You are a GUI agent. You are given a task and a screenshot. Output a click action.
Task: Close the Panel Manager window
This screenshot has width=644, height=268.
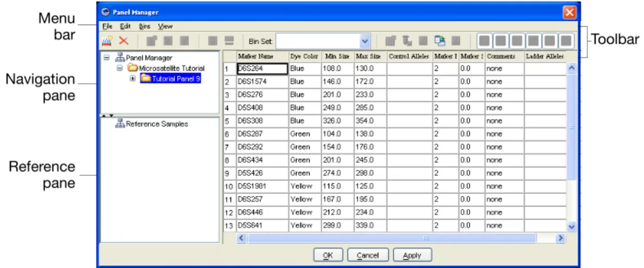(569, 13)
